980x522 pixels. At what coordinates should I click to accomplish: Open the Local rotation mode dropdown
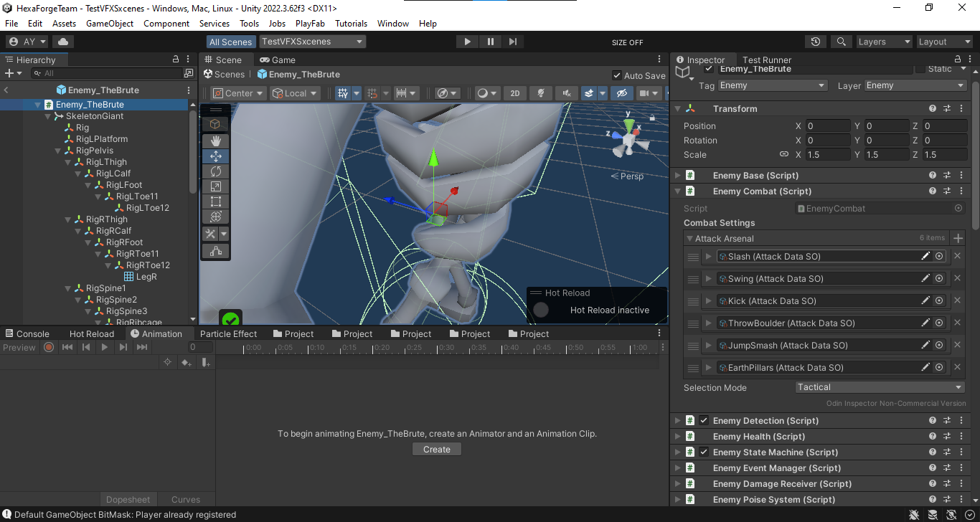(x=296, y=93)
